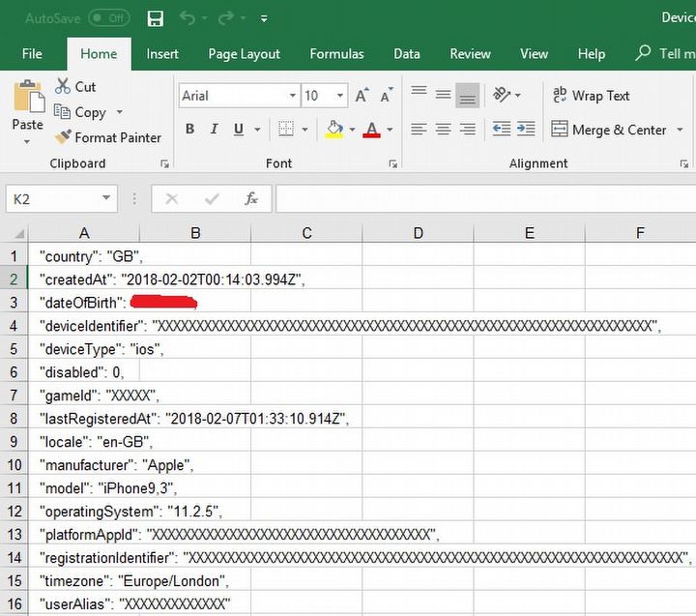Select cell A5 containing deviceType
Viewport: 696px width, 616px height.
click(84, 349)
